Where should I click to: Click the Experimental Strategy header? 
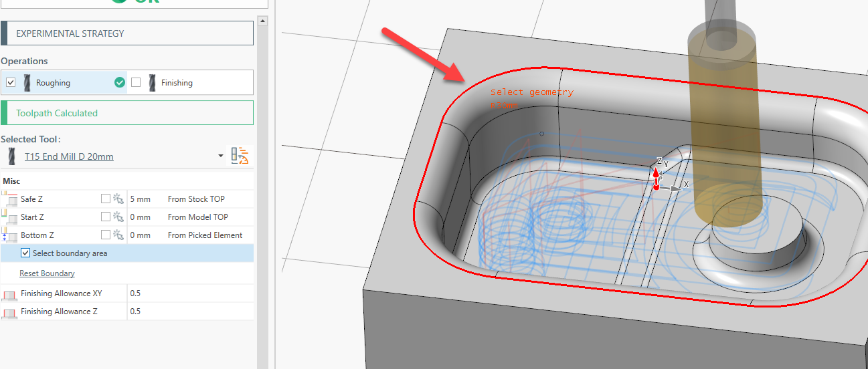(x=127, y=33)
